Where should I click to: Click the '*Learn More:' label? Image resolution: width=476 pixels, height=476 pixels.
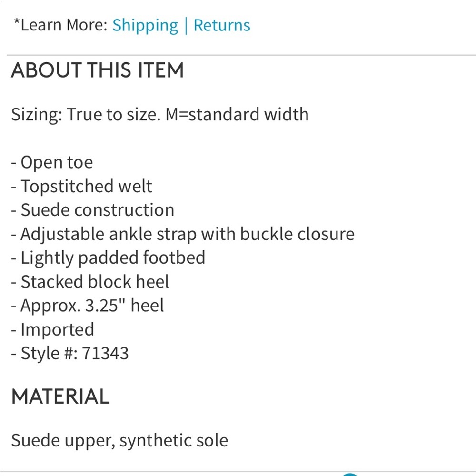(x=61, y=25)
